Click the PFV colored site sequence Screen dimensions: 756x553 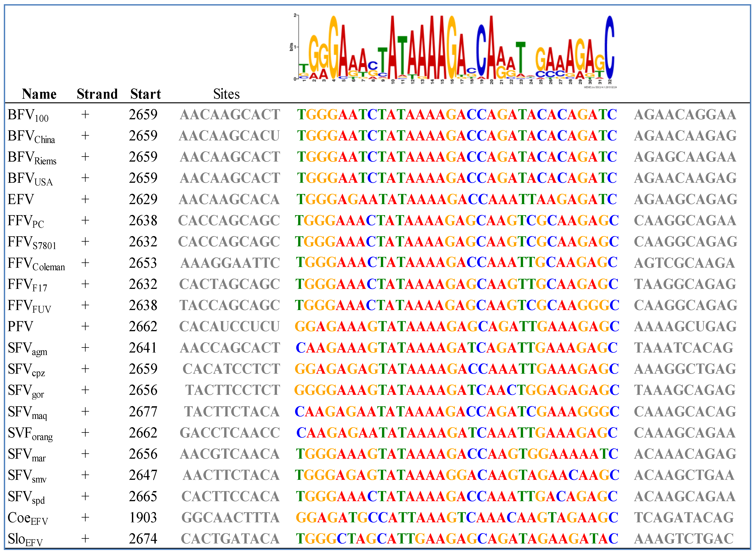click(457, 327)
